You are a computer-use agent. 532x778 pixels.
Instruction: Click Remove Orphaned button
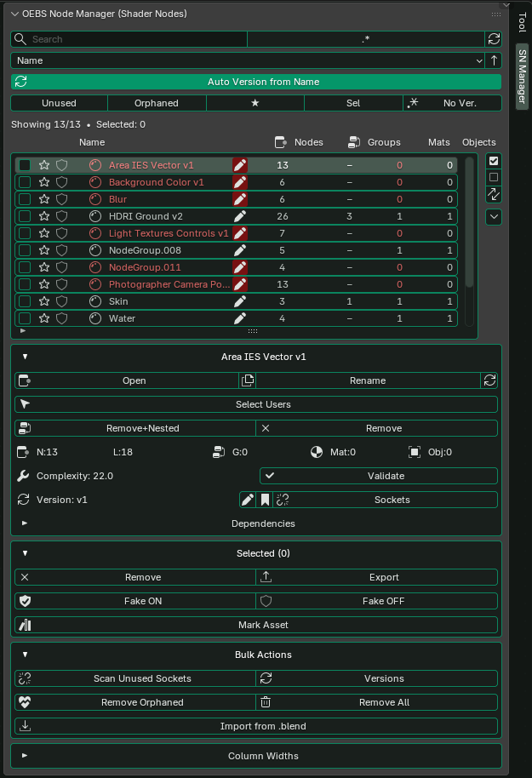pyautogui.click(x=135, y=702)
